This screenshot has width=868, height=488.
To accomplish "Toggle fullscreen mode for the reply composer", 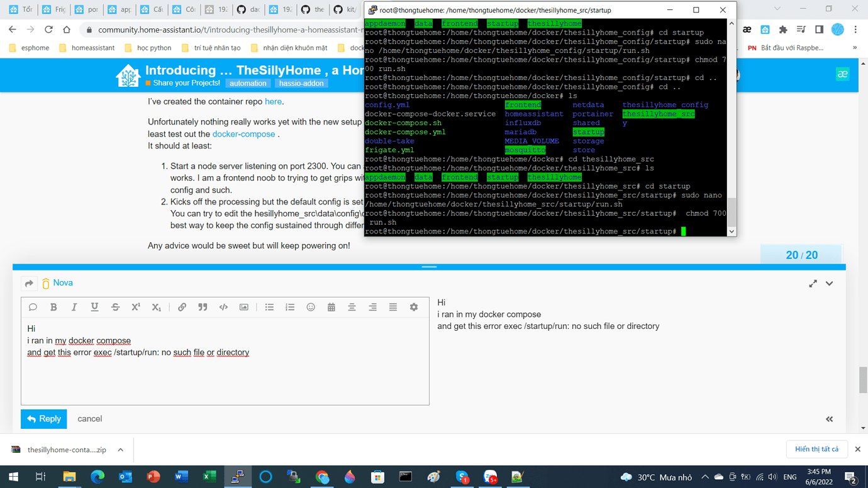I will (813, 283).
